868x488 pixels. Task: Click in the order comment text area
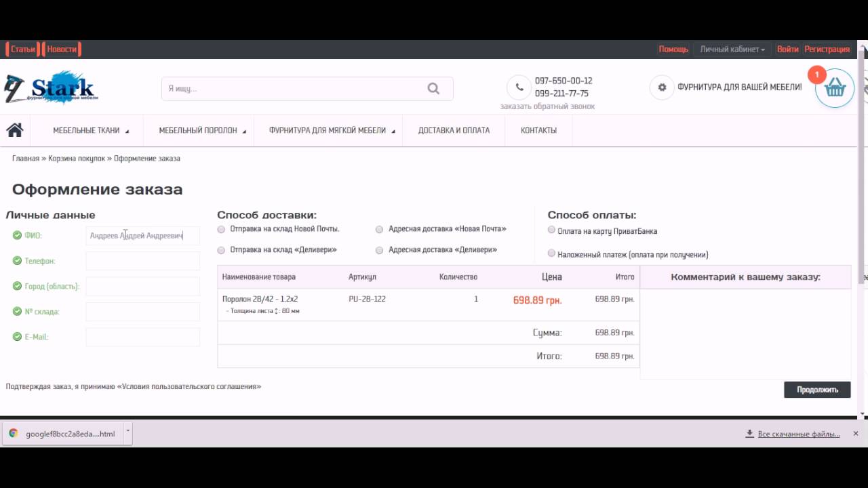[745, 333]
